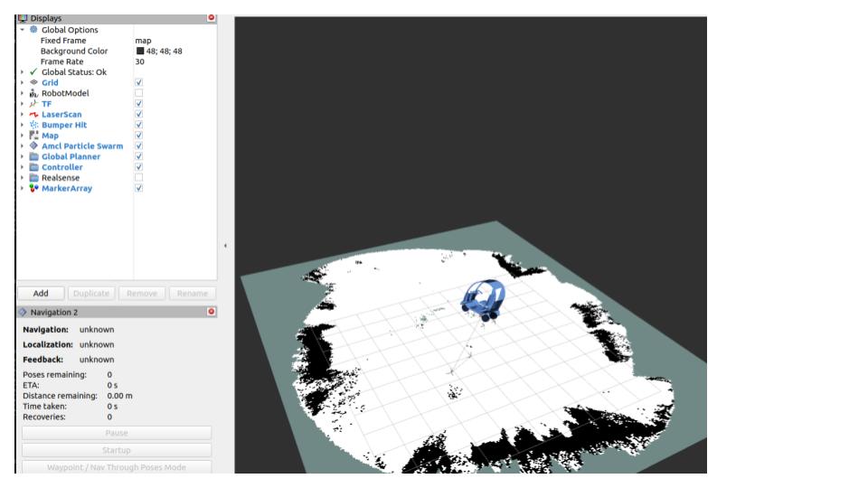The image size is (868, 488).
Task: Click the Recoveries label
Action: (43, 417)
